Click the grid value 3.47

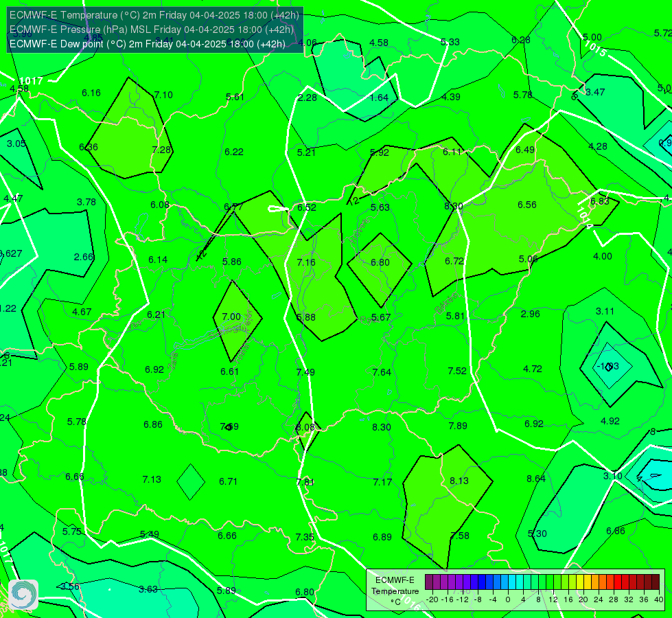(x=595, y=92)
